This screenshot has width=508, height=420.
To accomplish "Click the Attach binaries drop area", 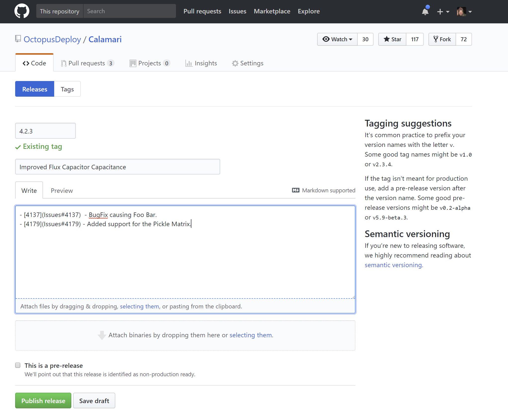I will pyautogui.click(x=185, y=335).
